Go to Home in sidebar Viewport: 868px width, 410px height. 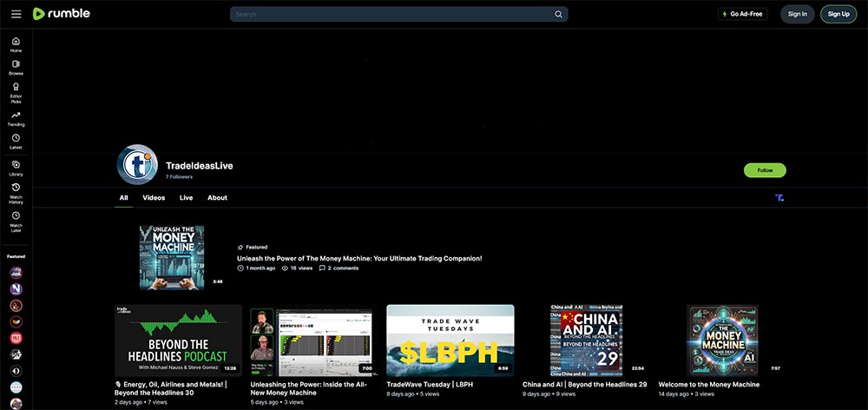pyautogui.click(x=16, y=44)
